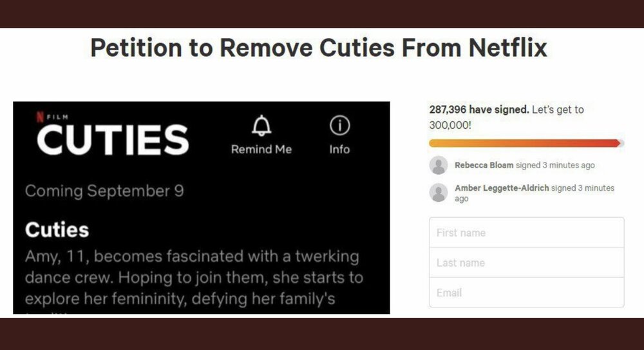The width and height of the screenshot is (644, 350).
Task: Click the Cuties Netflix preview image
Action: point(201,208)
